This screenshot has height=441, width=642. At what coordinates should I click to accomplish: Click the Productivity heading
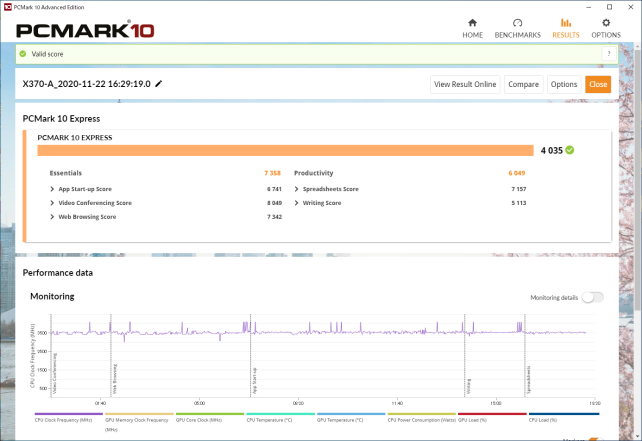tap(314, 173)
